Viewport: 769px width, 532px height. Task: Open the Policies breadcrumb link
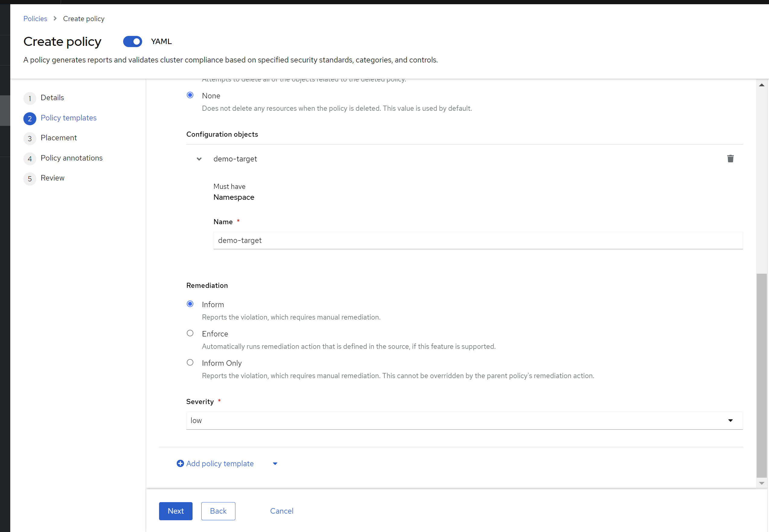(x=35, y=19)
